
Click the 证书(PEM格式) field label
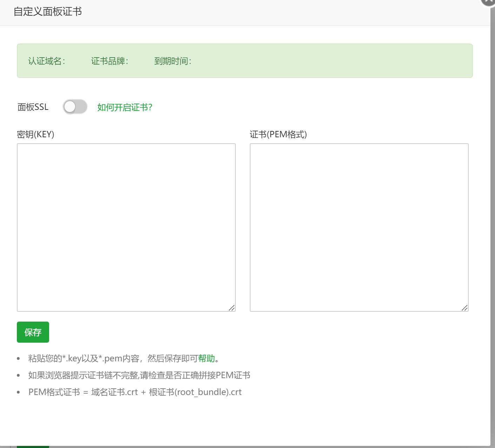pyautogui.click(x=278, y=134)
